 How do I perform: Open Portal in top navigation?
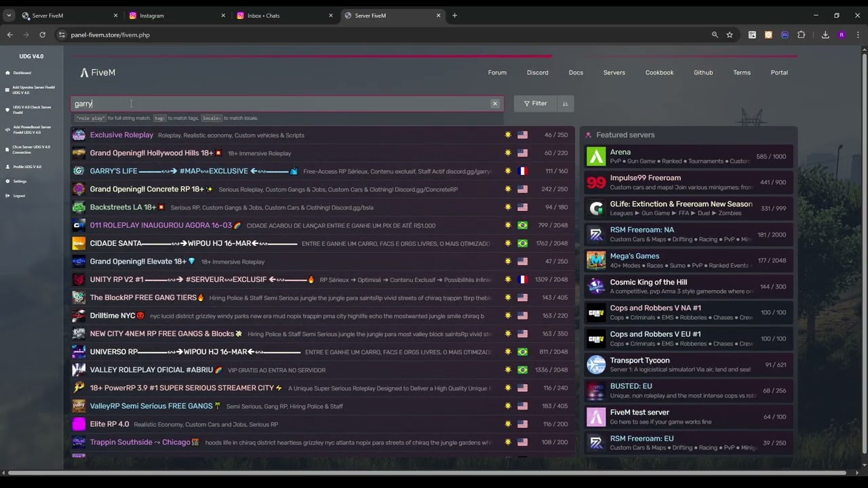point(779,73)
